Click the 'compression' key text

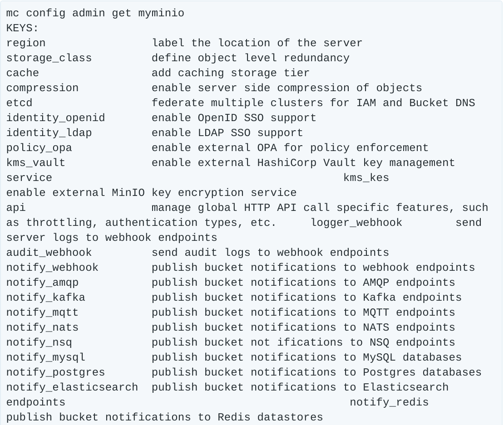(42, 88)
